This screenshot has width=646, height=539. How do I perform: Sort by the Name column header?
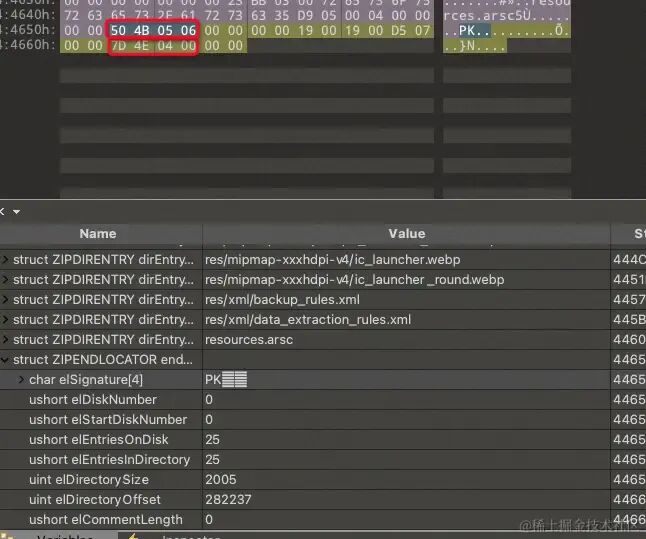(98, 234)
